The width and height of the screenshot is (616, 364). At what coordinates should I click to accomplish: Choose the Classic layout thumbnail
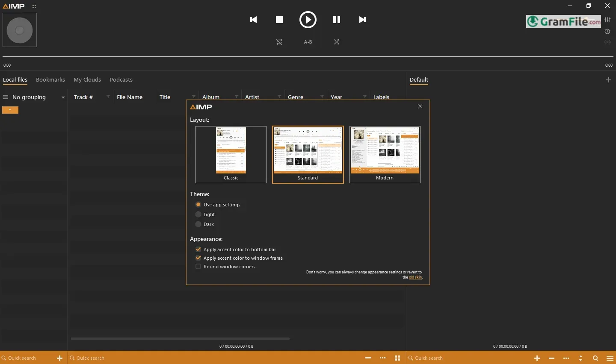pos(231,155)
